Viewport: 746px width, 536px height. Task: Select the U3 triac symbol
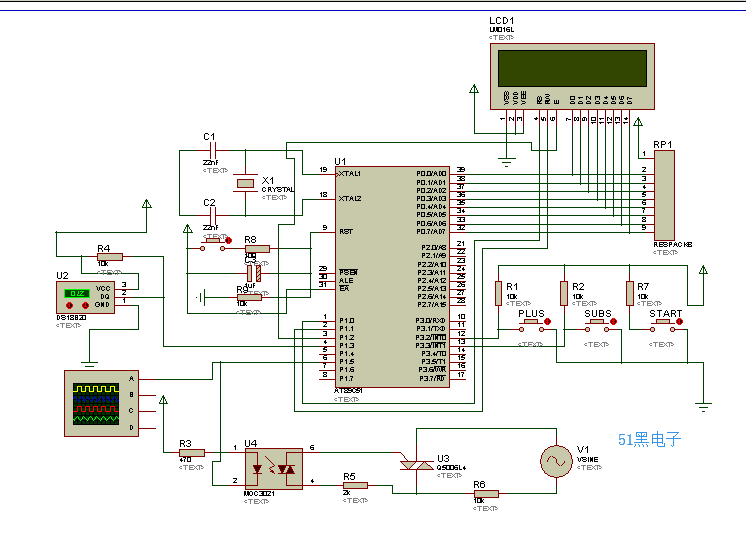click(416, 464)
